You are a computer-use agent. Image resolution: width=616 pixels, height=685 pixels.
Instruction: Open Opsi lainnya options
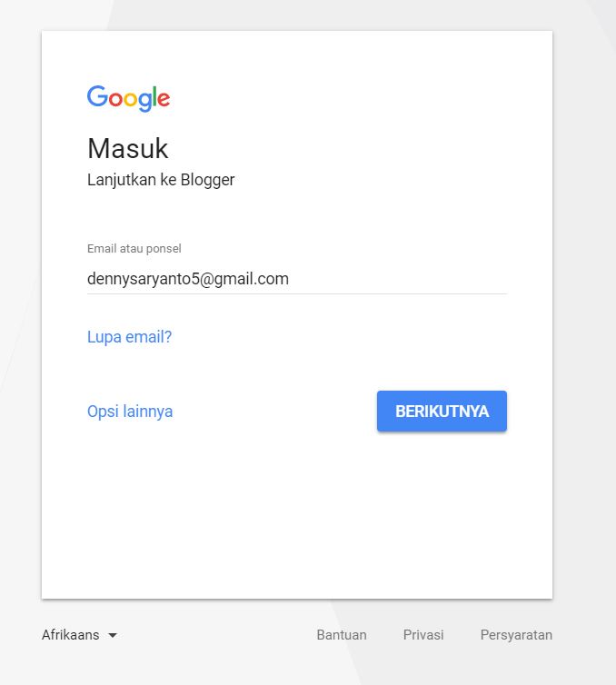(x=130, y=412)
